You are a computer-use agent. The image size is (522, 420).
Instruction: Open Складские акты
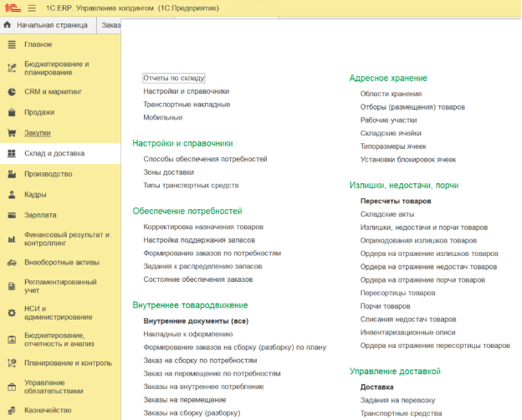tap(387, 214)
